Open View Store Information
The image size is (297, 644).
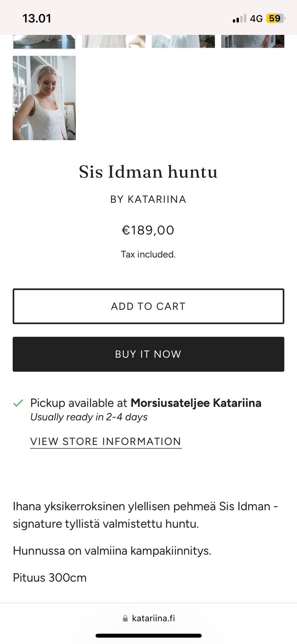pos(105,441)
